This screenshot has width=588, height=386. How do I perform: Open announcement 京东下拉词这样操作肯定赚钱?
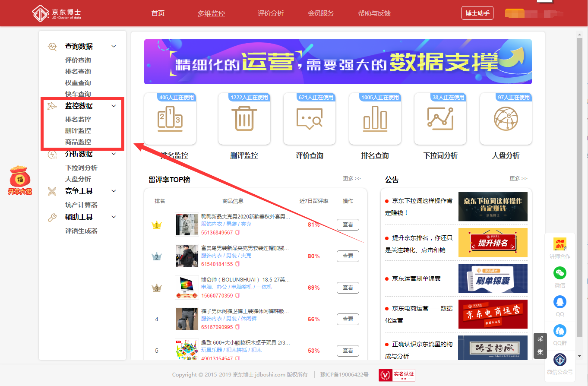[x=419, y=207]
